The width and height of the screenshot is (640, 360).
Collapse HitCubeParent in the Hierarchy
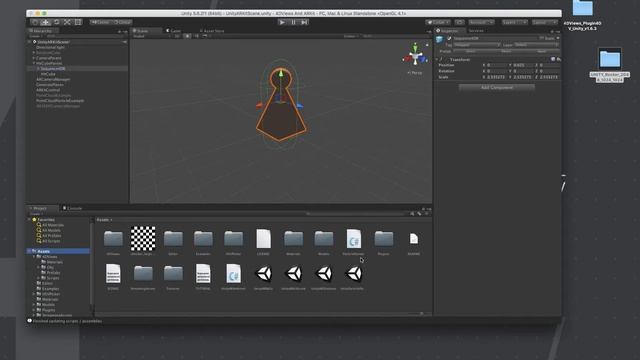click(34, 63)
